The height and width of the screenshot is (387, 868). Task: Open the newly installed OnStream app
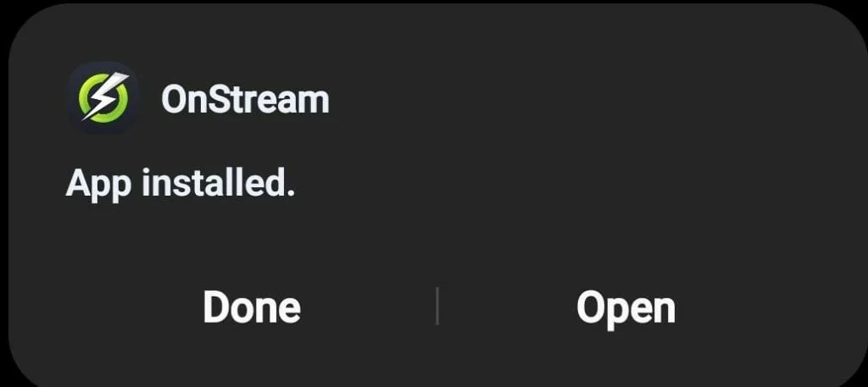click(x=626, y=307)
